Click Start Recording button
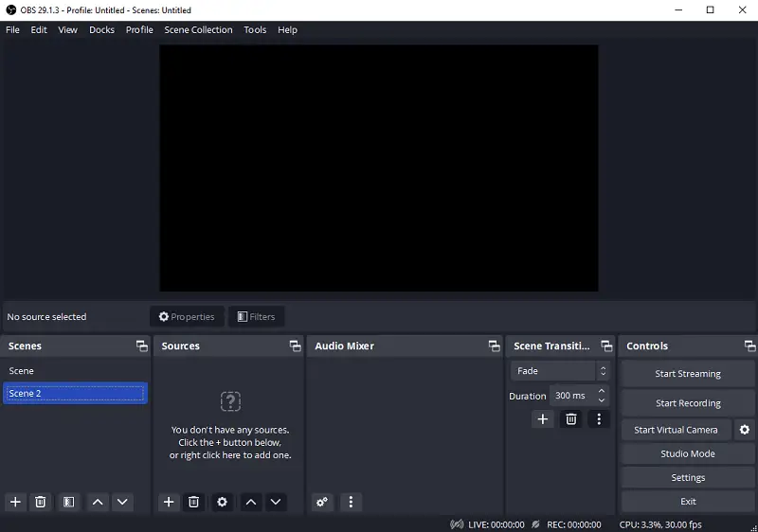The width and height of the screenshot is (758, 532). (688, 403)
